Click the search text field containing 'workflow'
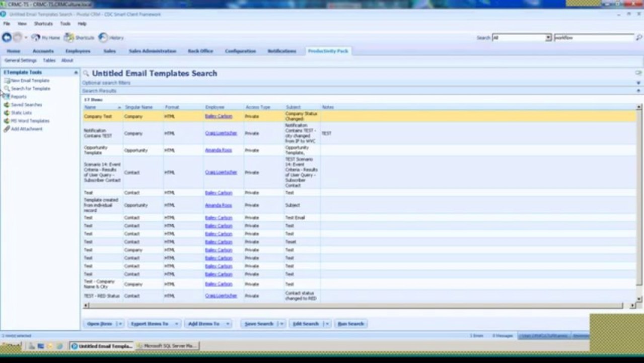 pyautogui.click(x=594, y=38)
